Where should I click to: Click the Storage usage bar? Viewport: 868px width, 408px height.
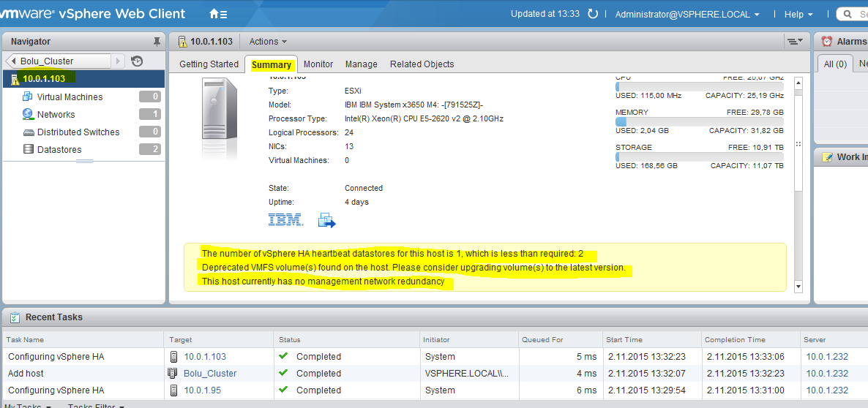pos(699,157)
